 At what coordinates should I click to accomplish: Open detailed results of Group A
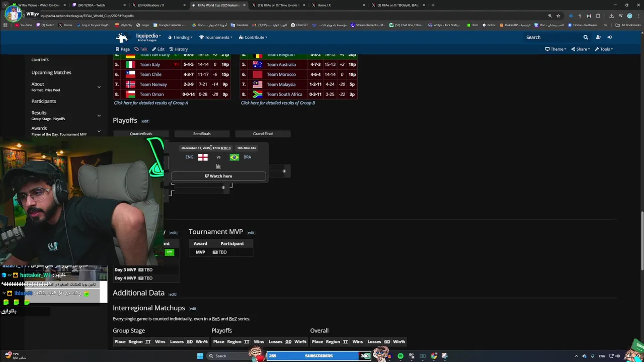(150, 103)
